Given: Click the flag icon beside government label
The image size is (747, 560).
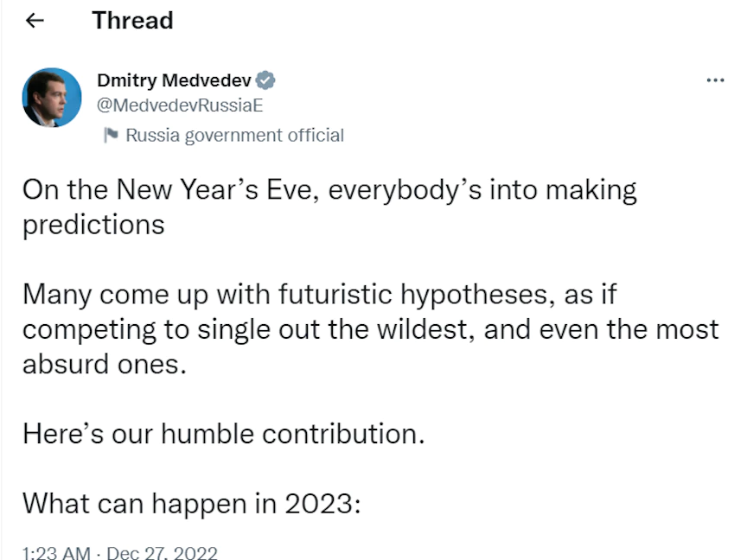Looking at the screenshot, I should pos(111,135).
